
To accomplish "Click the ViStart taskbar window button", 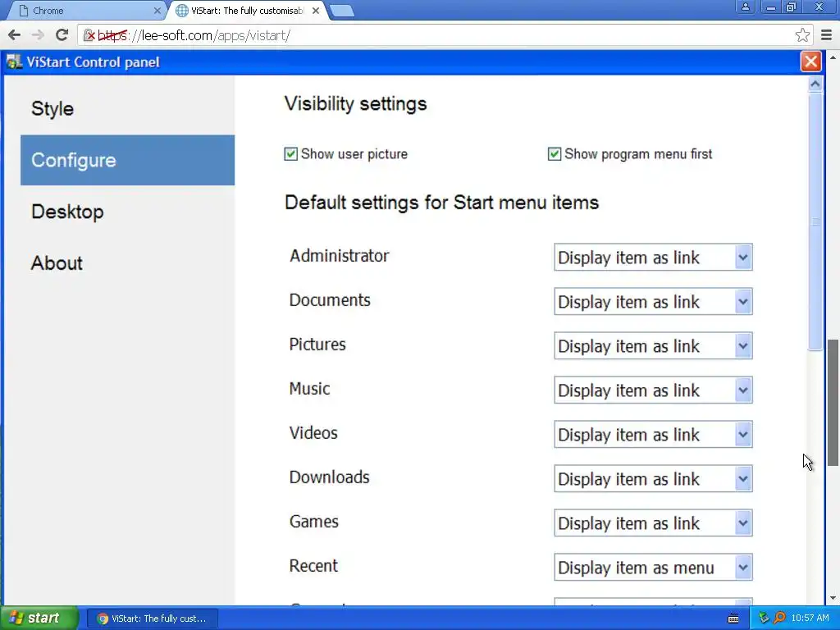I will click(152, 619).
